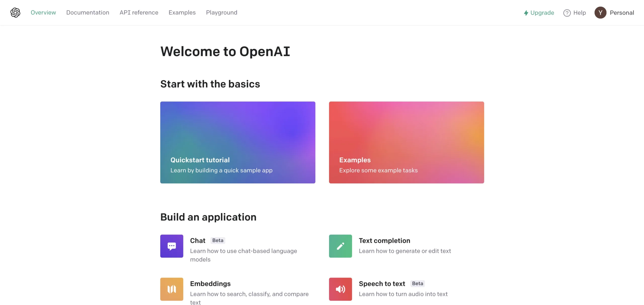
Task: Click the Upgrade link text
Action: (542, 13)
